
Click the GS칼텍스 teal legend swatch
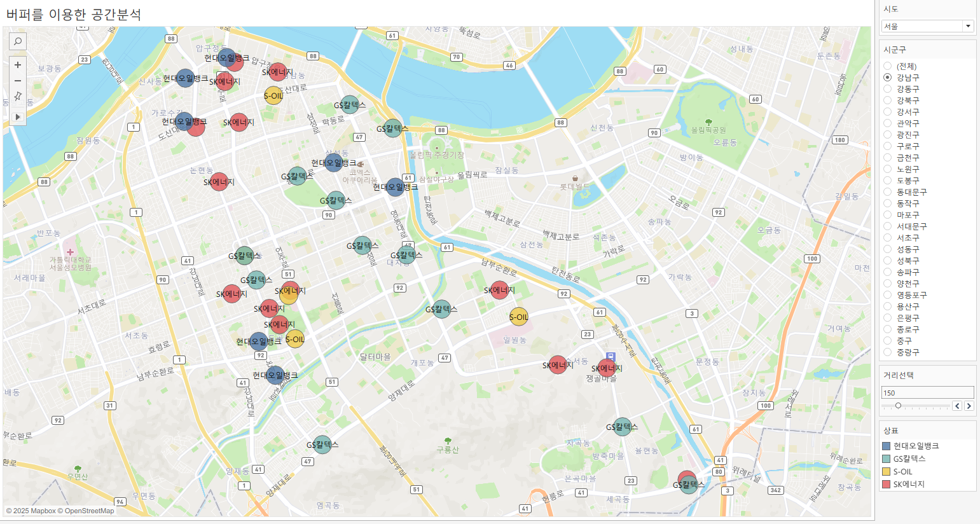887,459
